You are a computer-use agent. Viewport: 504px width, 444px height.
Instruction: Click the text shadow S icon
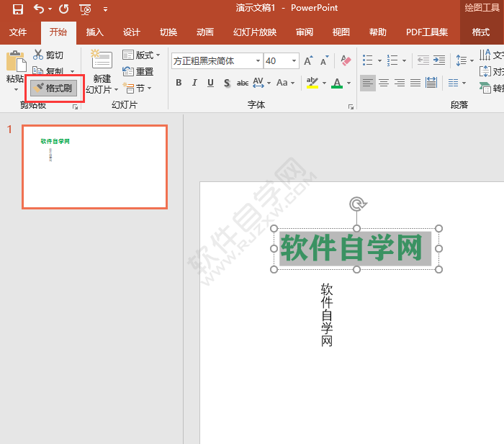(227, 83)
